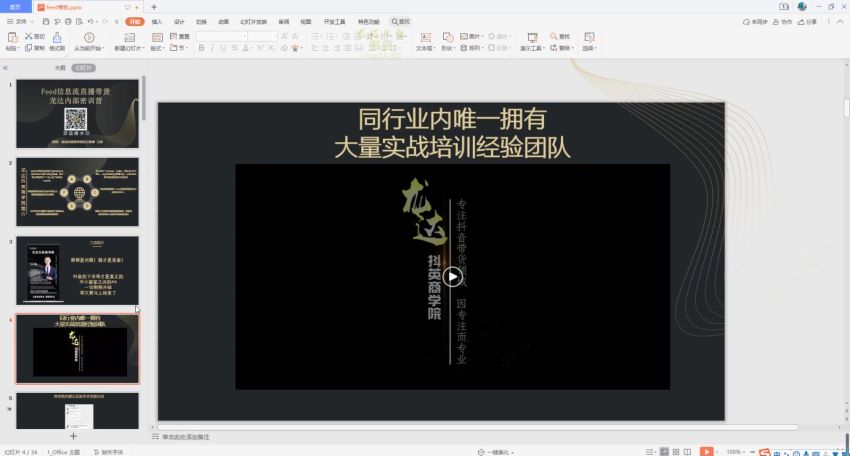Click the zoom out minus button
Viewport: 850px width, 456px height.
pyautogui.click(x=752, y=452)
